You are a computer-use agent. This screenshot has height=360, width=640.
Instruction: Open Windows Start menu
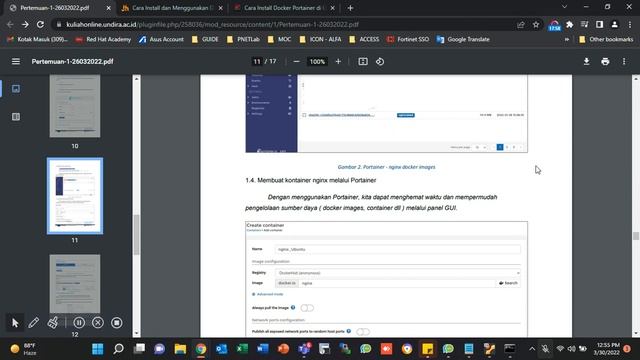pos(98,349)
